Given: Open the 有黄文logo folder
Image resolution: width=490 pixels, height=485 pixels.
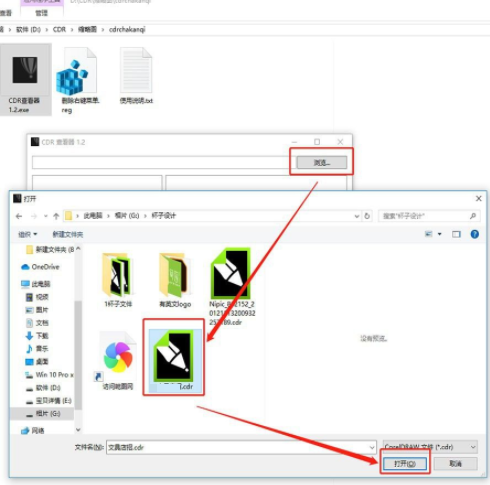Looking at the screenshot, I should click(x=175, y=280).
